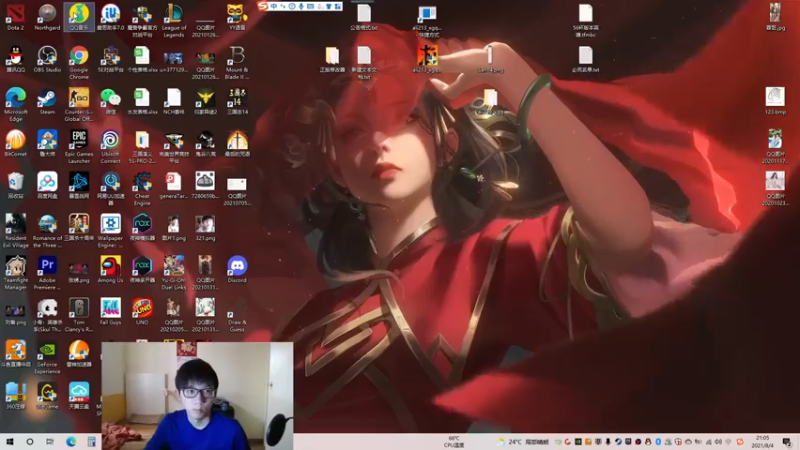
Task: Open the Northgard desktop shortcut
Action: pos(47,17)
